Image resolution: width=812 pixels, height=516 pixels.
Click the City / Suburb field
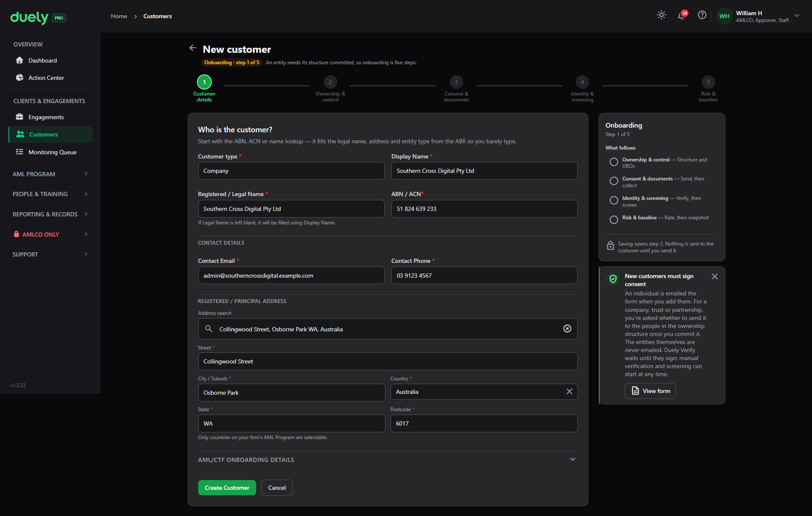[291, 393]
